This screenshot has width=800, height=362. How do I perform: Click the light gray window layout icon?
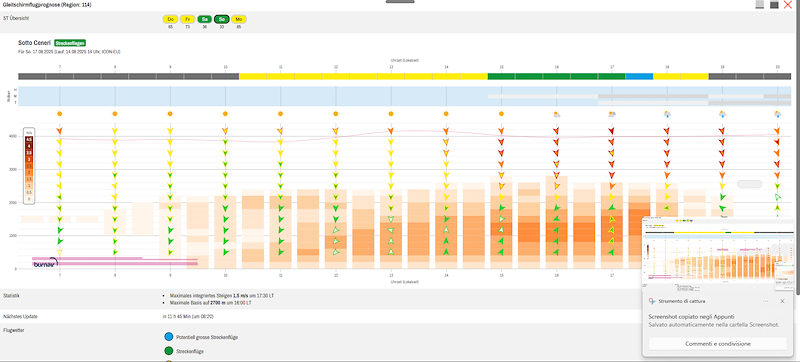point(760,5)
